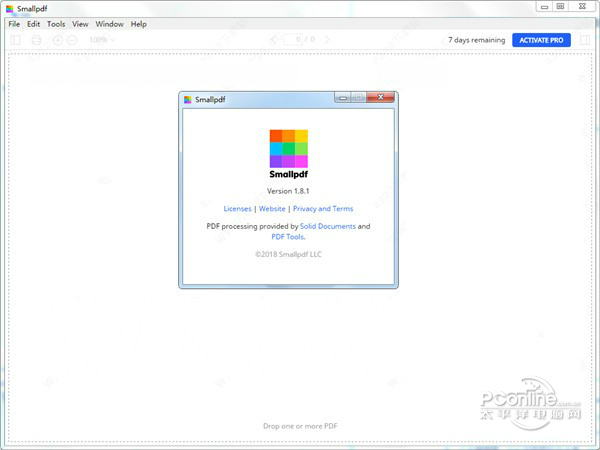Click the ©2018 Smallpdf LLC text

pos(288,254)
